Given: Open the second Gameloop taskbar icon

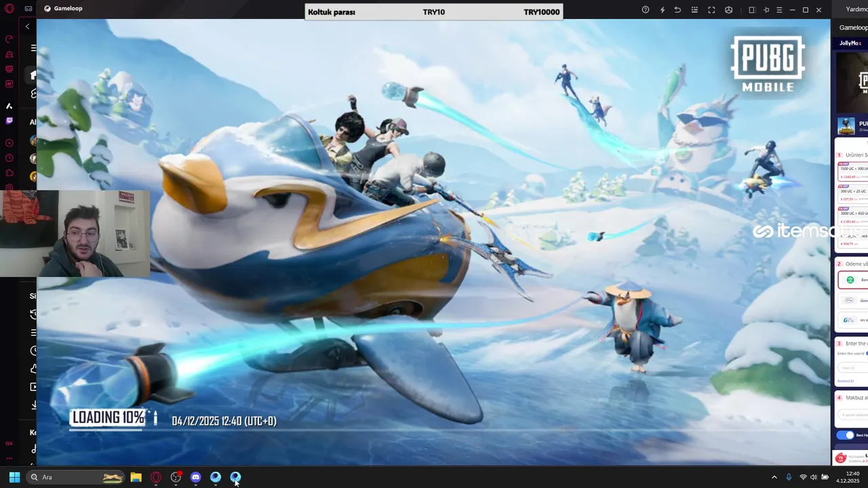Looking at the screenshot, I should (235, 477).
